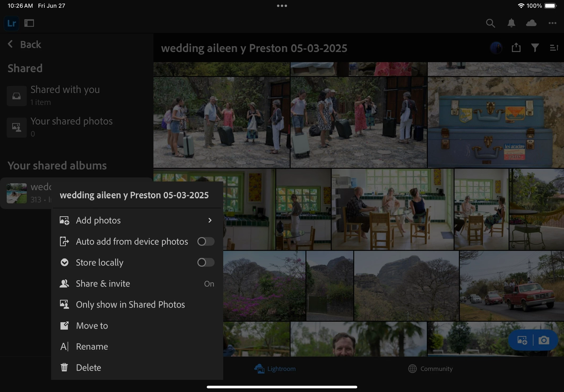Expand the Add photos submenu chevron

click(210, 220)
